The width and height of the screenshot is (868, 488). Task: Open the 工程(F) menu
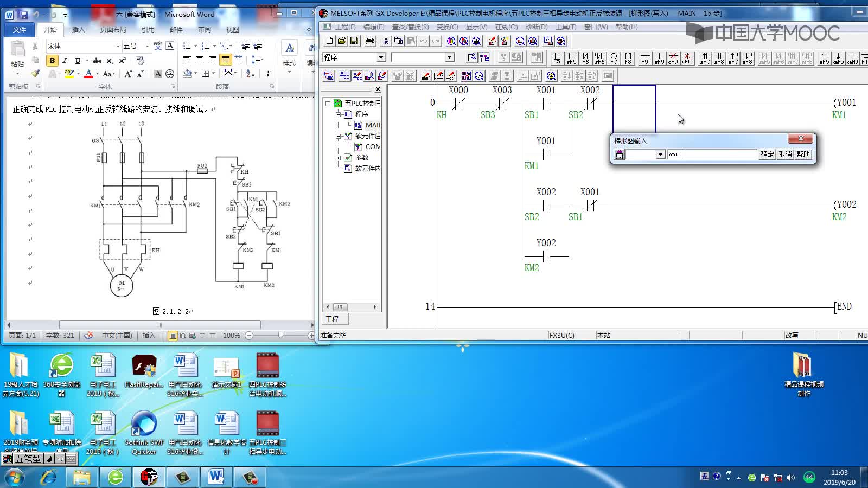(345, 27)
